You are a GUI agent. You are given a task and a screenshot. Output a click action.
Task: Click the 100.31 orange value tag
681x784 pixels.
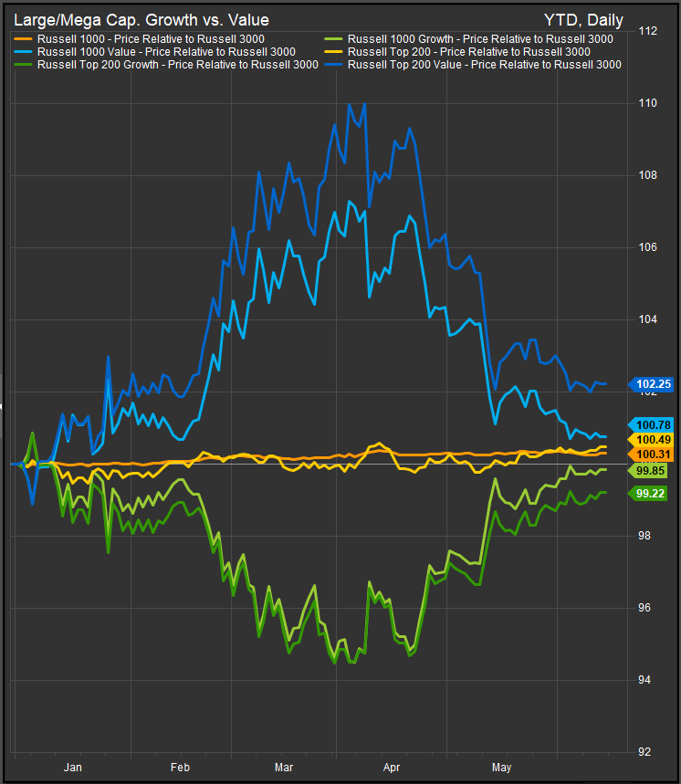[653, 455]
